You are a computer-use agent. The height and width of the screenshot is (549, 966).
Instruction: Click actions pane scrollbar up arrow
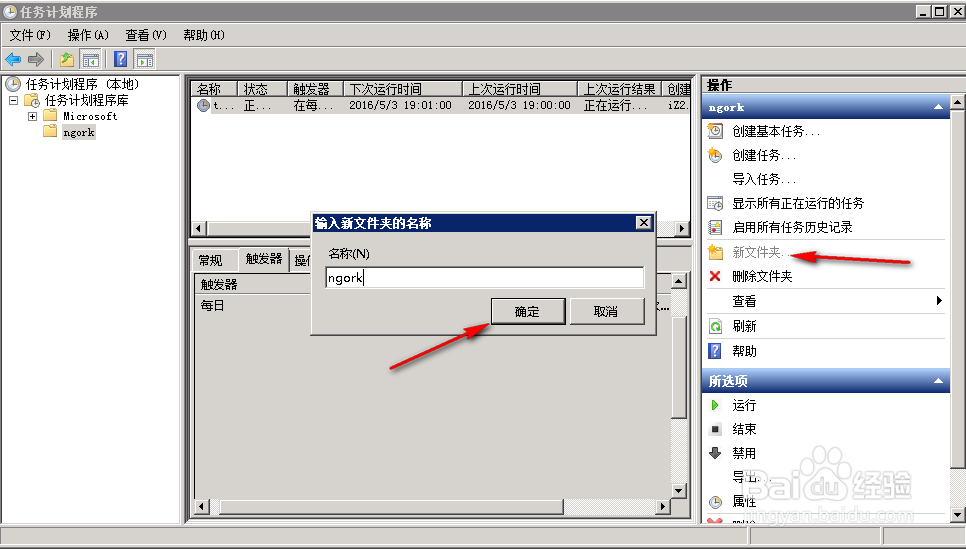(x=957, y=101)
